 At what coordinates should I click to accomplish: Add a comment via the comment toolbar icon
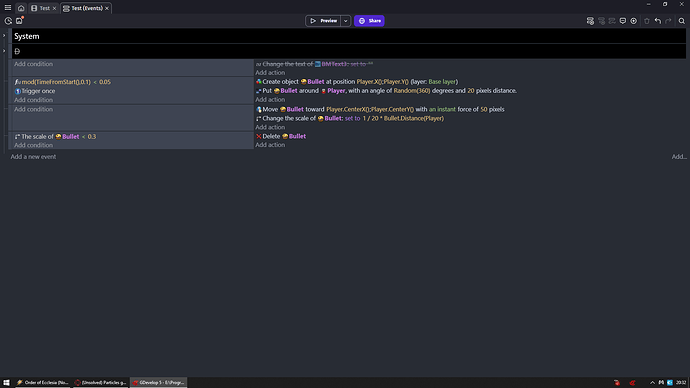pos(623,21)
